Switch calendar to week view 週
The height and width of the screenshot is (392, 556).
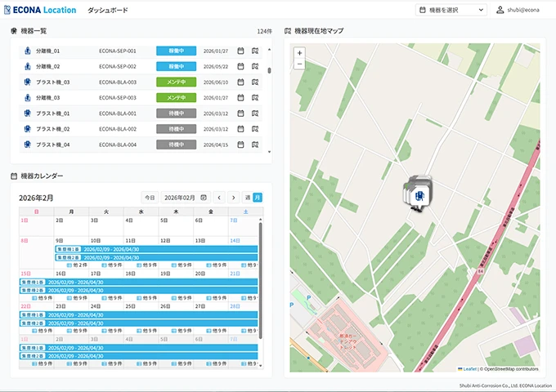(x=248, y=198)
